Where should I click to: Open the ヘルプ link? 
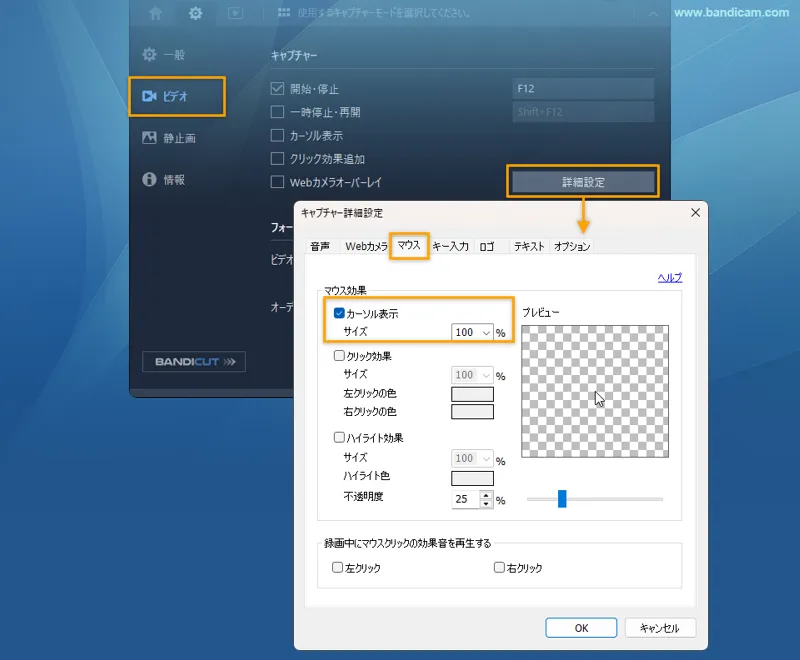[x=669, y=277]
